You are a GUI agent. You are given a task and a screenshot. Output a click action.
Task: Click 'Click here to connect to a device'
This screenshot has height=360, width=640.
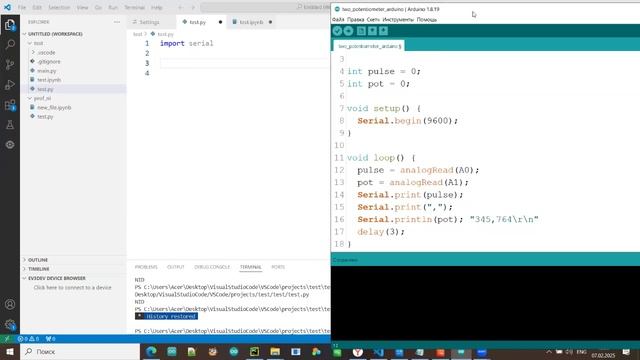(73, 288)
